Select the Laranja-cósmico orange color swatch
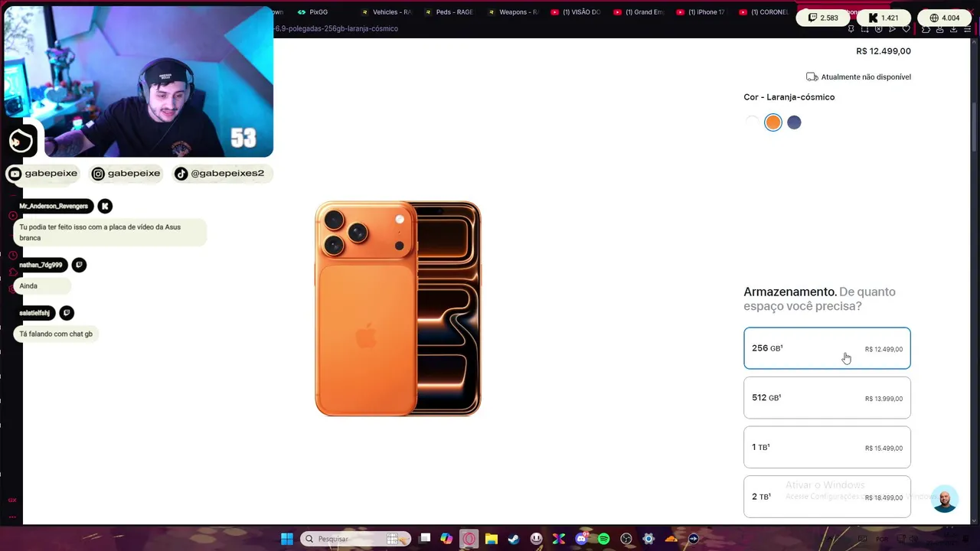Screen dimensions: 980x551 click(773, 122)
